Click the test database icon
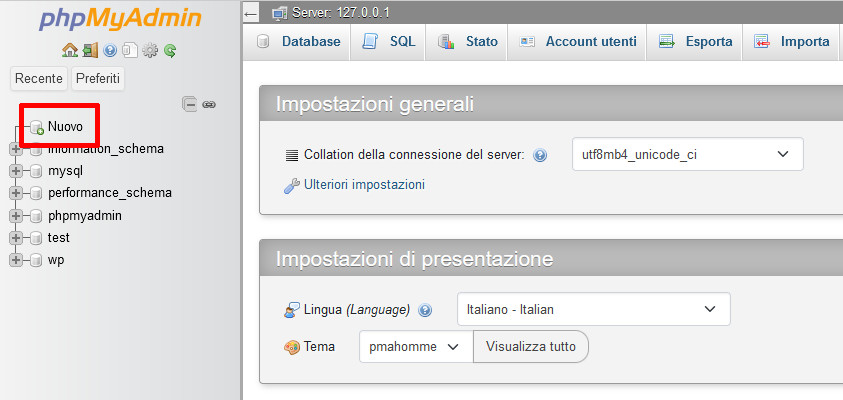843x400 pixels. (36, 238)
